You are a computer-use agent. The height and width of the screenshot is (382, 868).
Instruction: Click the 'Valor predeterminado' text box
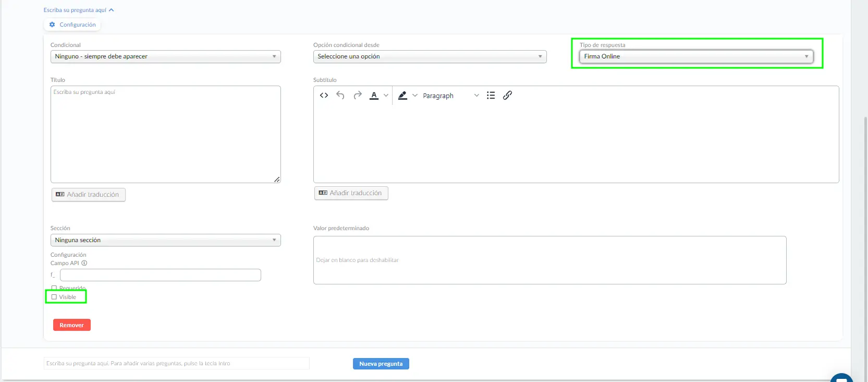(x=549, y=260)
